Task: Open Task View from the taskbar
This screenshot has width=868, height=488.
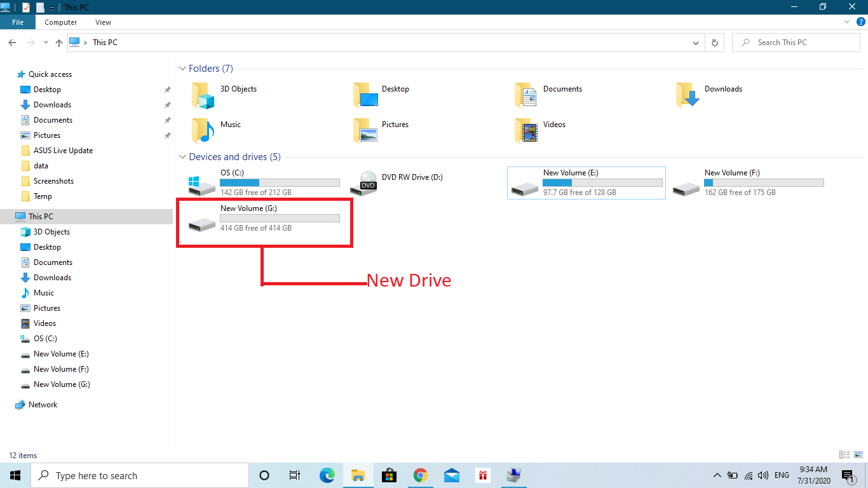Action: [x=294, y=475]
